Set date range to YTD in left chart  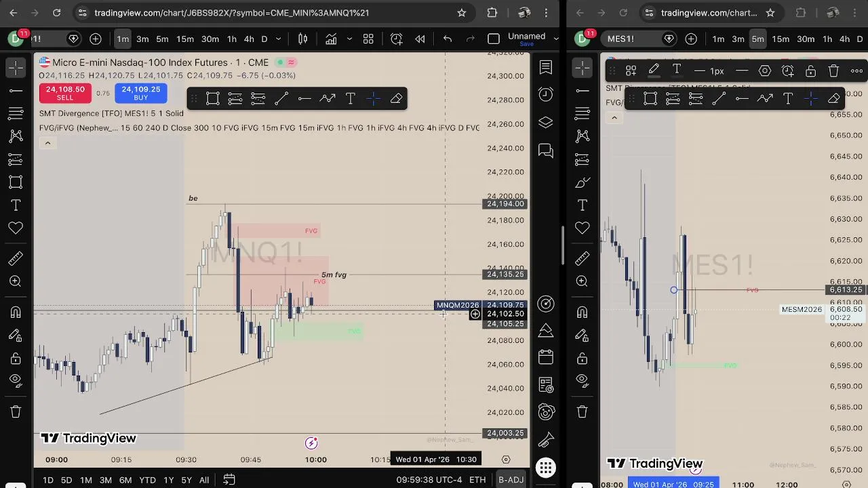tap(147, 480)
